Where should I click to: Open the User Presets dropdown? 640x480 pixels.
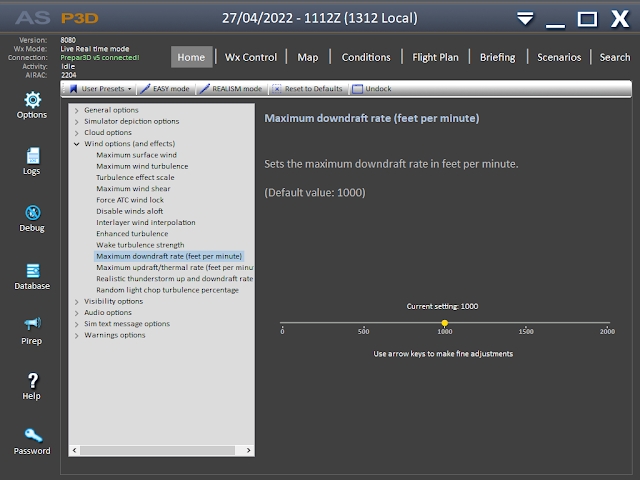click(x=100, y=89)
